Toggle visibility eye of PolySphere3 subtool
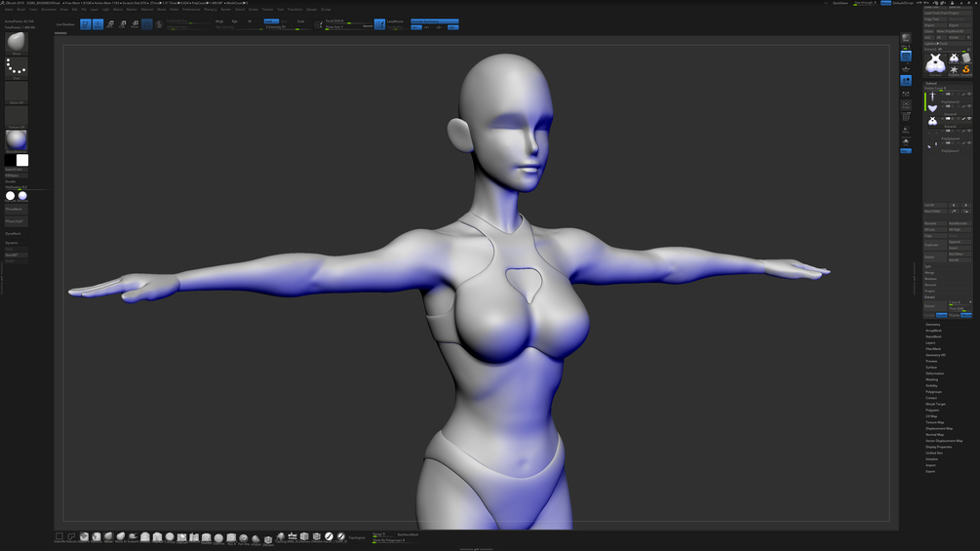The width and height of the screenshot is (980, 551). 969,94
